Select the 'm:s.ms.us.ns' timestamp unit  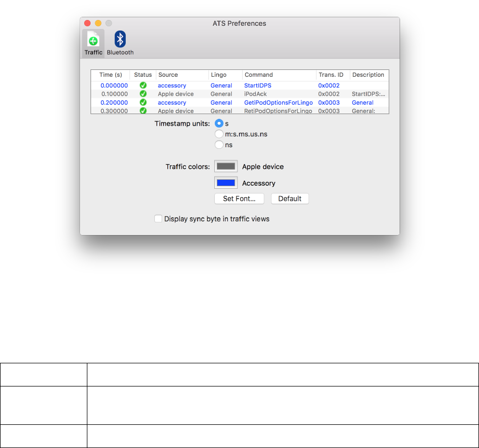[219, 134]
